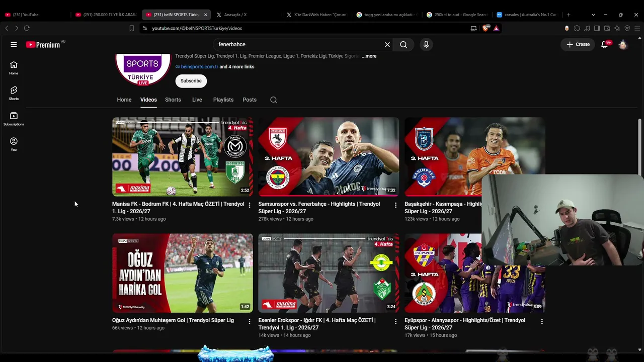644x362 pixels.
Task: Select the channel Videos tab
Action: pos(148,100)
